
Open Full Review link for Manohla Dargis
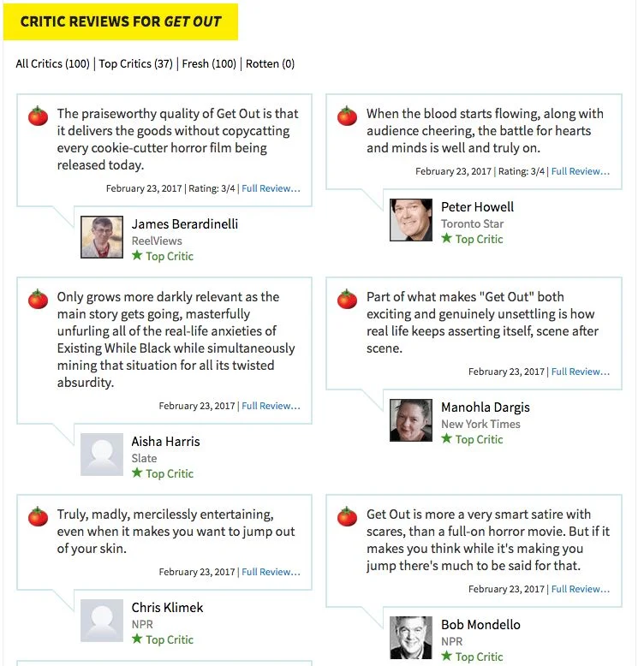581,372
